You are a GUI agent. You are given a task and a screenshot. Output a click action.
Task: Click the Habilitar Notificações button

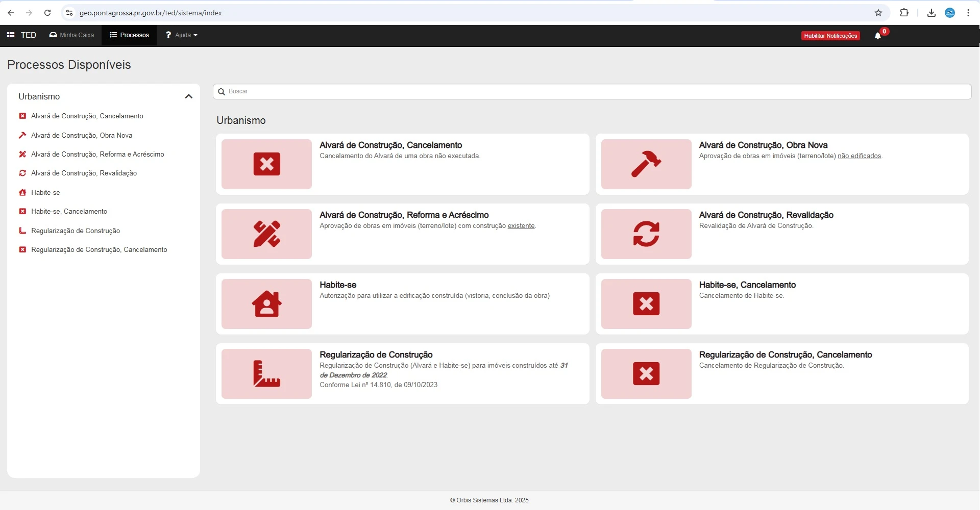click(830, 36)
